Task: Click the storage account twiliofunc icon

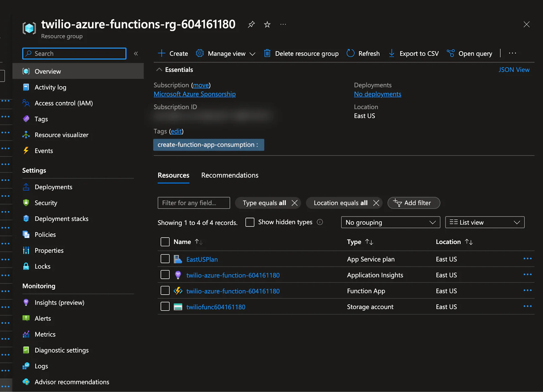Action: 178,307
